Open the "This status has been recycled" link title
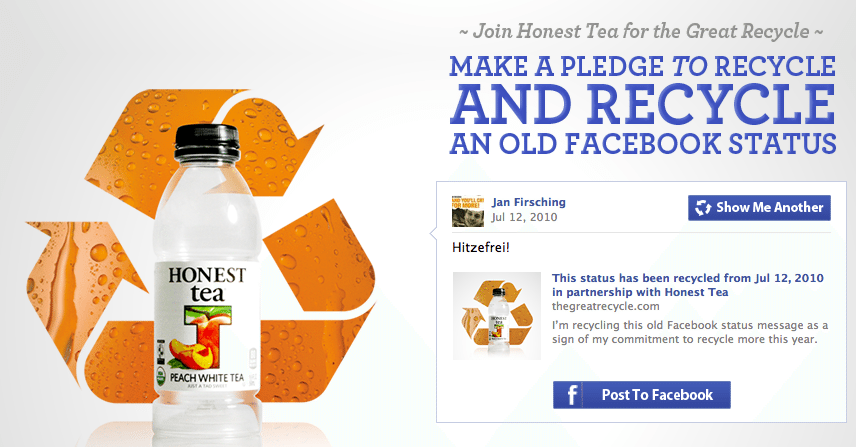856x447 pixels. coord(687,285)
